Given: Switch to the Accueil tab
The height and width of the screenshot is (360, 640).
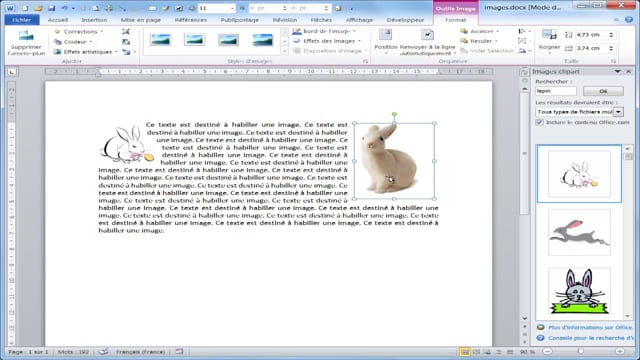Looking at the screenshot, I should [58, 20].
